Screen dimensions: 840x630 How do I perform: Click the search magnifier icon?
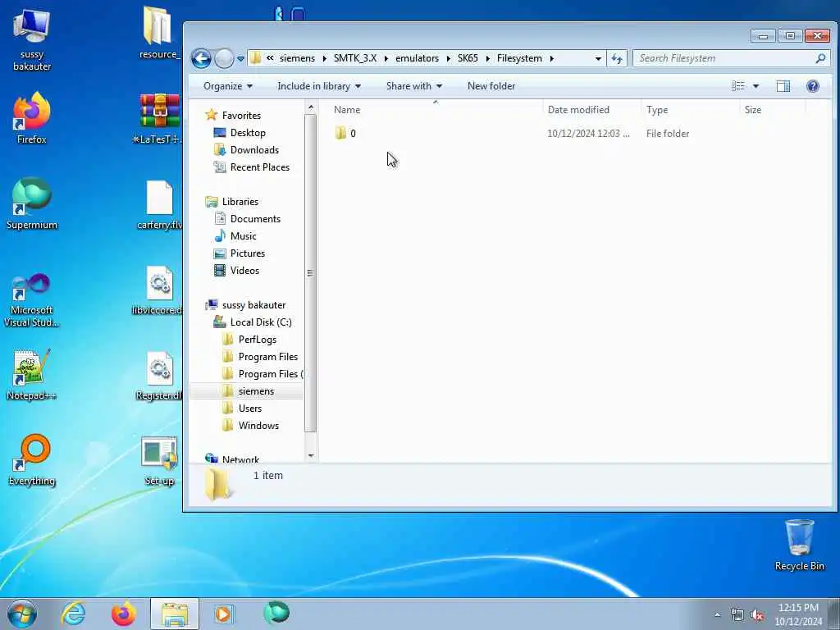pos(820,58)
